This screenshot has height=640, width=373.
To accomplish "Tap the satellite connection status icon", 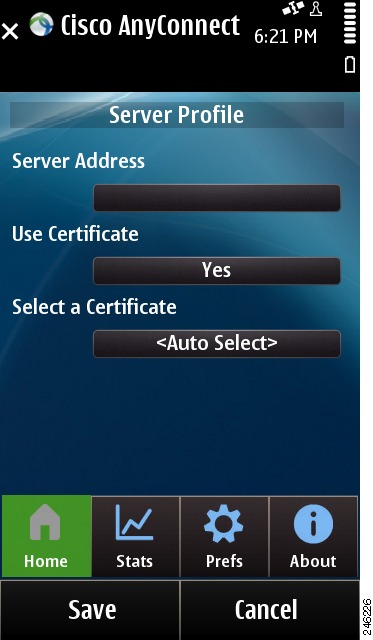I will point(293,8).
